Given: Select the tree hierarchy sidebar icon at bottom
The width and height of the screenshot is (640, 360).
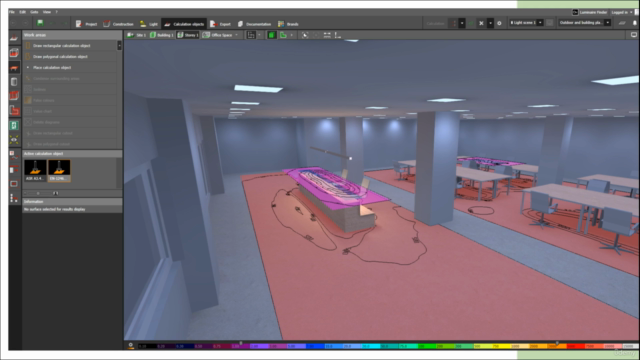Looking at the screenshot, I should (14, 199).
